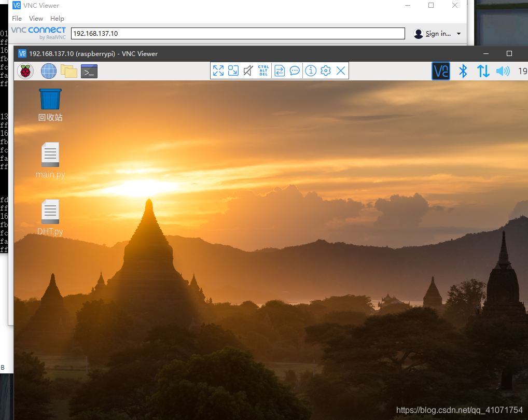The width and height of the screenshot is (528, 420).
Task: Open the network up-down arrows icon
Action: point(483,71)
